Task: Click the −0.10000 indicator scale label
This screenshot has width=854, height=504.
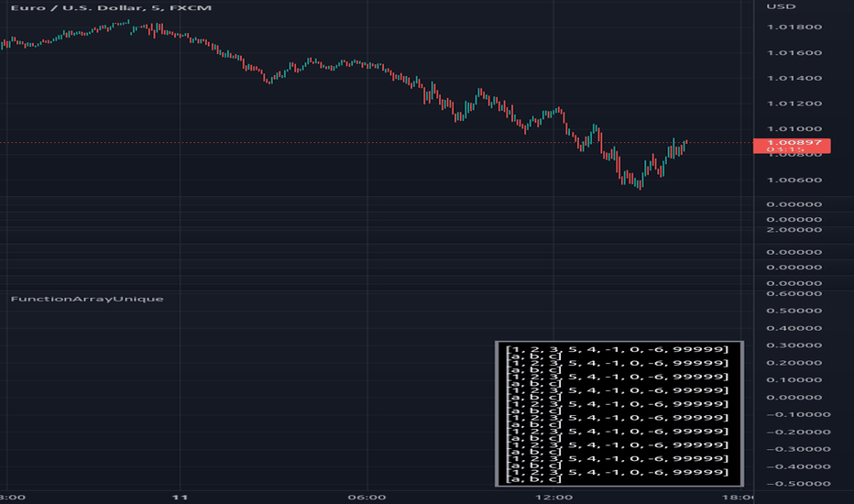Action: pyautogui.click(x=798, y=414)
